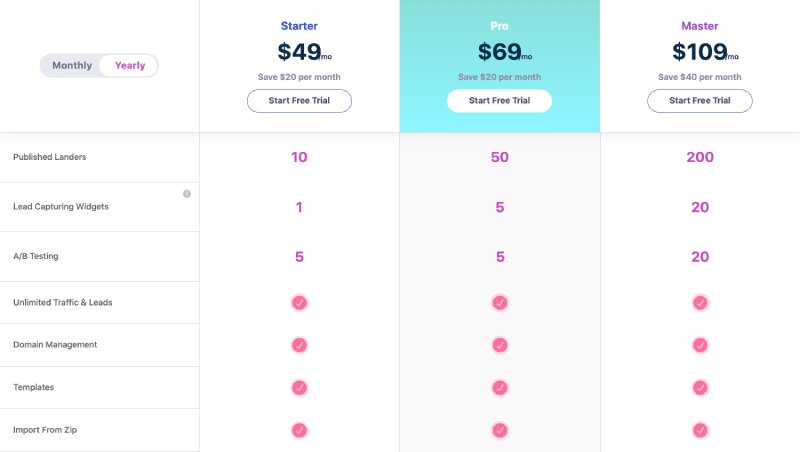Click Starter's Import From Zip checkmark
This screenshot has height=452, width=800.
[299, 431]
